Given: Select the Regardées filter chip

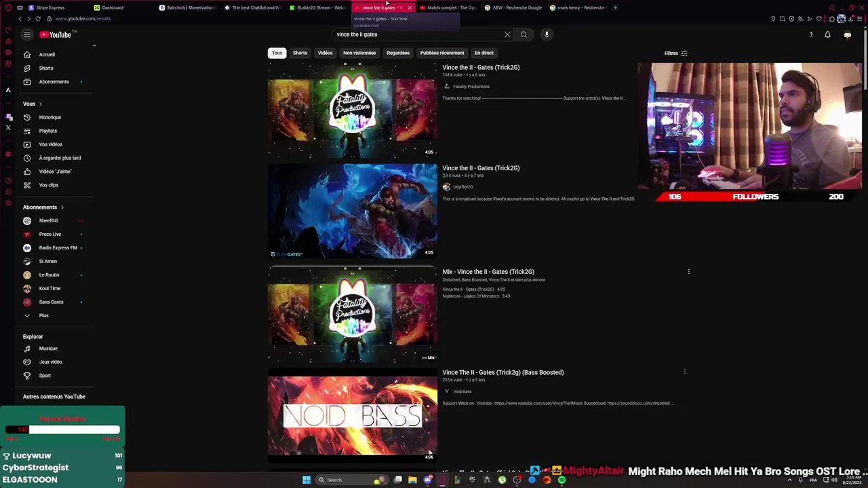Looking at the screenshot, I should pyautogui.click(x=398, y=53).
